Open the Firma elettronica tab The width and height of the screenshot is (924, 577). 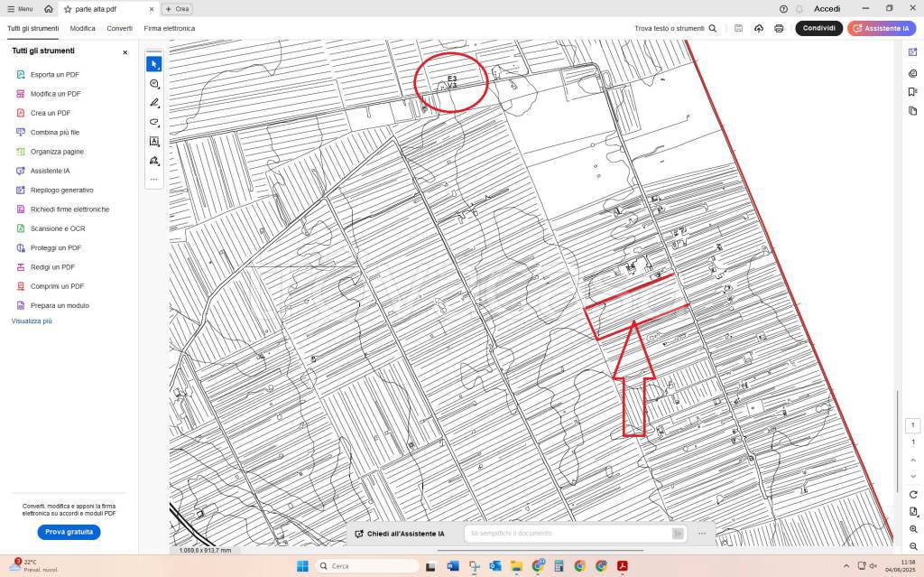tap(169, 28)
